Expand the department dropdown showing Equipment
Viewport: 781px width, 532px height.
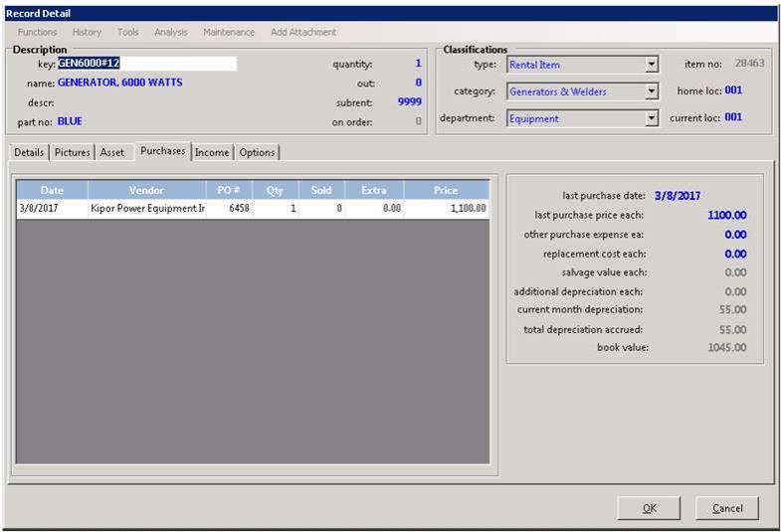652,118
